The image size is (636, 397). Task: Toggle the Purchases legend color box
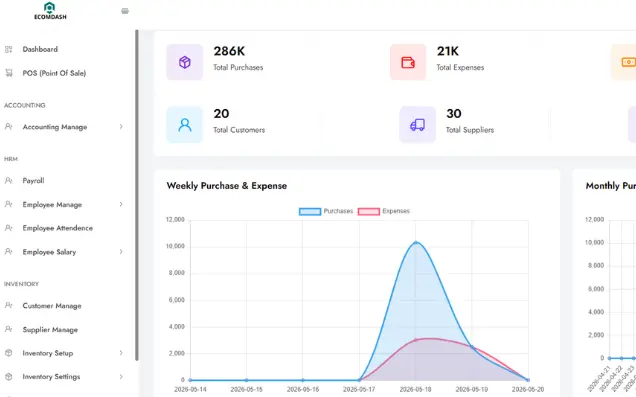[310, 211]
